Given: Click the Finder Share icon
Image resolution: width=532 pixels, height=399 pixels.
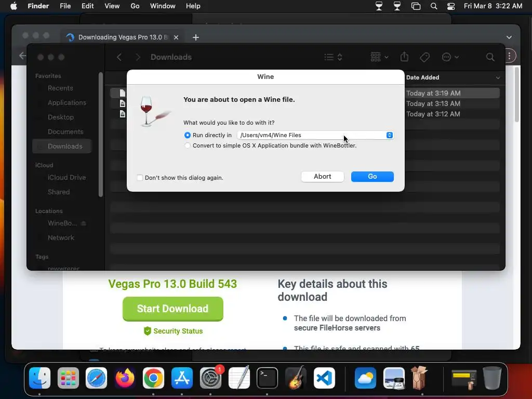Looking at the screenshot, I should 404,57.
